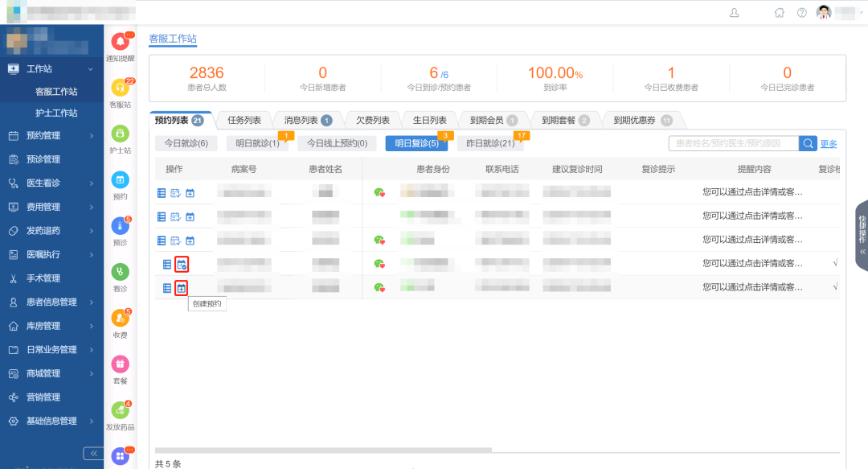868x469 pixels.
Task: Open the 收费 shortcut icon
Action: (120, 319)
